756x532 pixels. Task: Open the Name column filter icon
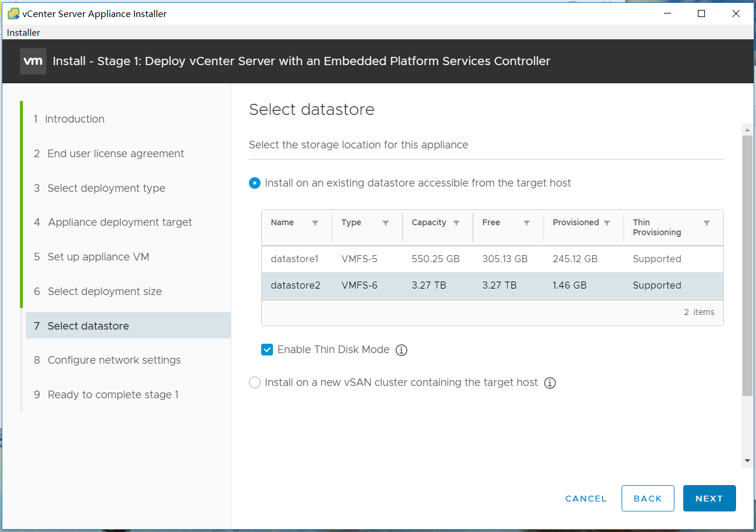point(315,223)
